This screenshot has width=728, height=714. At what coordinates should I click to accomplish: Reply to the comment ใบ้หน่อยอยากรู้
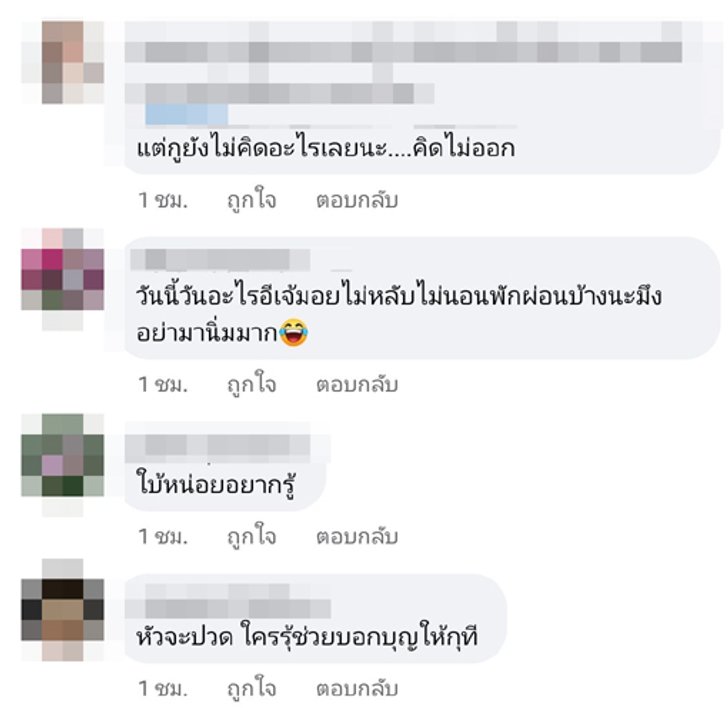click(x=357, y=537)
